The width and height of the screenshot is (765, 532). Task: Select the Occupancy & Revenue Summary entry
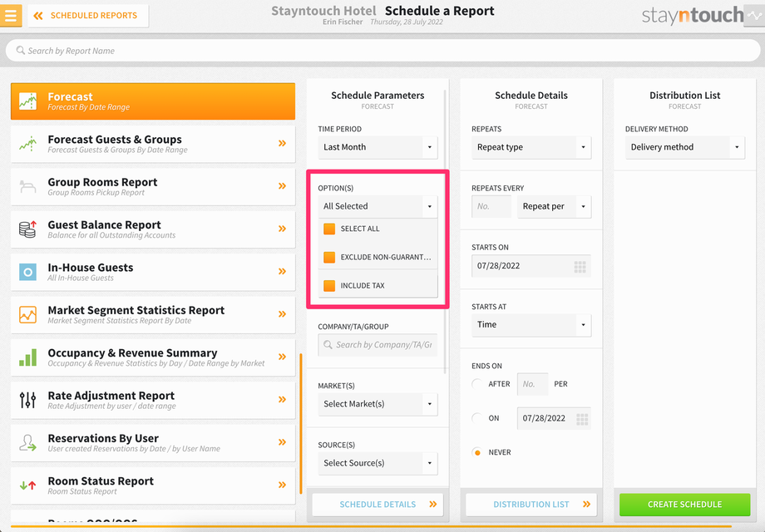point(153,357)
